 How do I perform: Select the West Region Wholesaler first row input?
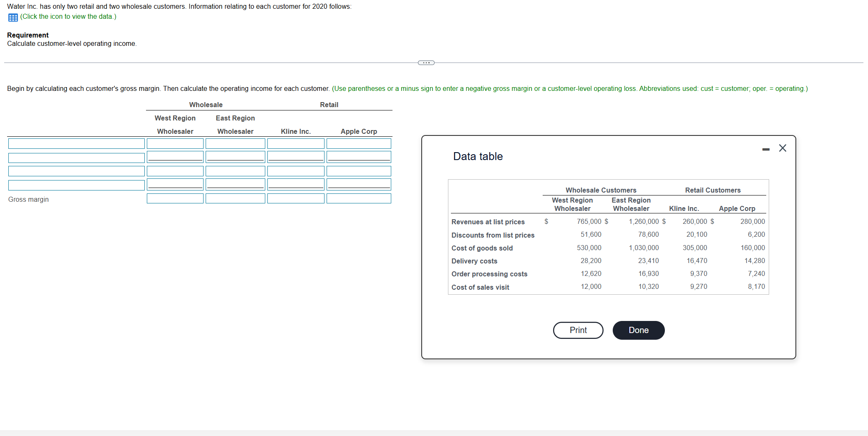click(x=175, y=143)
